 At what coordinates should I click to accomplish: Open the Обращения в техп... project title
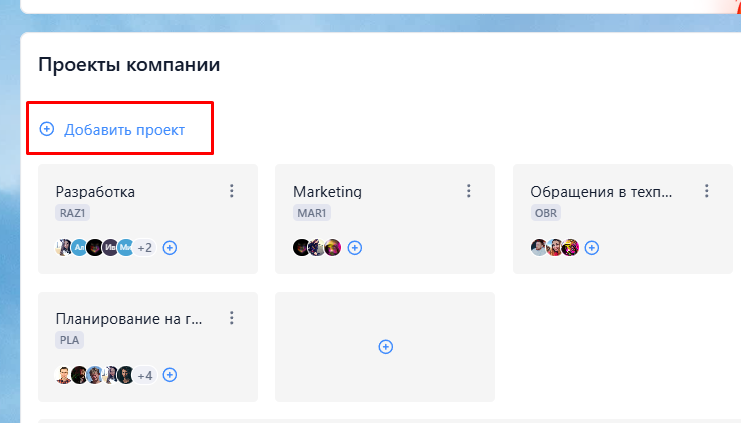[x=601, y=192]
